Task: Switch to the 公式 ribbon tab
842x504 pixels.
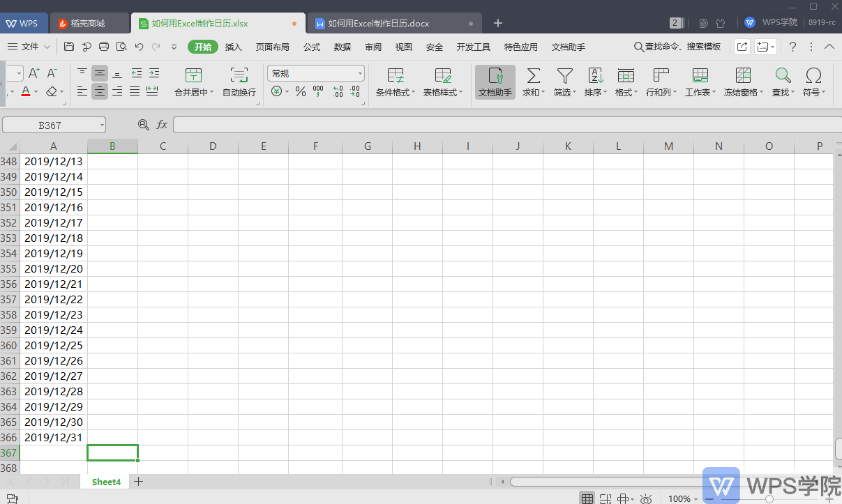Action: pos(312,47)
